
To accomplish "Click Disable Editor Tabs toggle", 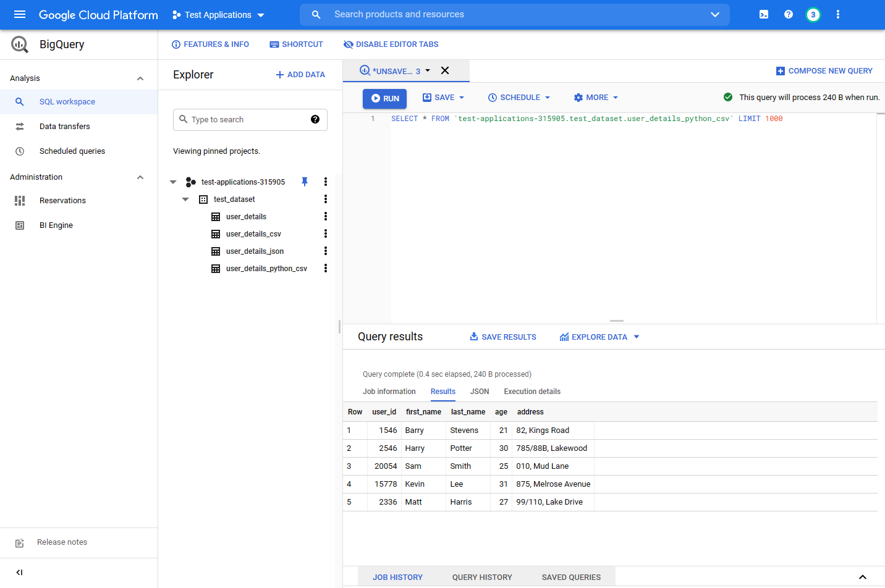I will [391, 44].
